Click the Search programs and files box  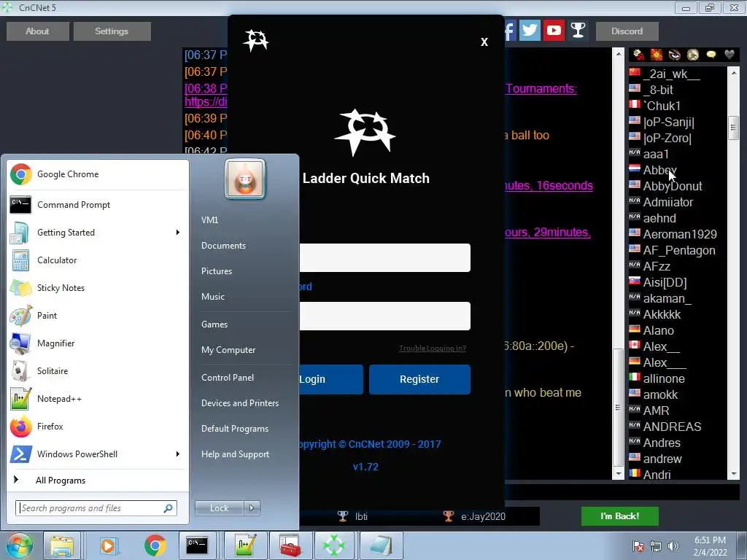tap(96, 508)
